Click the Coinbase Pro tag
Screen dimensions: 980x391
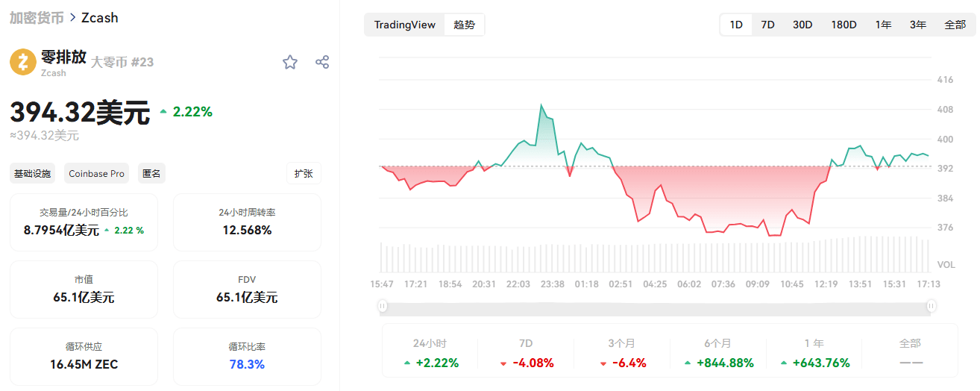96,173
